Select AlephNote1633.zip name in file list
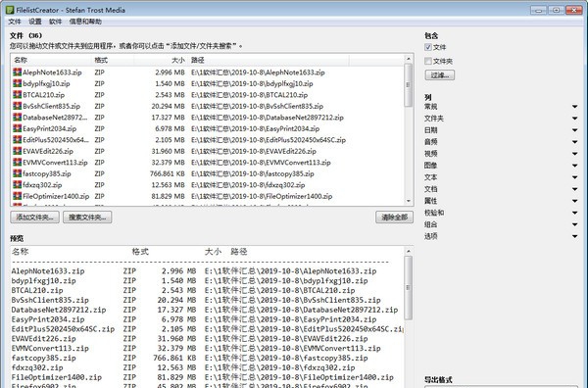This screenshot has height=388, width=588. (52, 73)
